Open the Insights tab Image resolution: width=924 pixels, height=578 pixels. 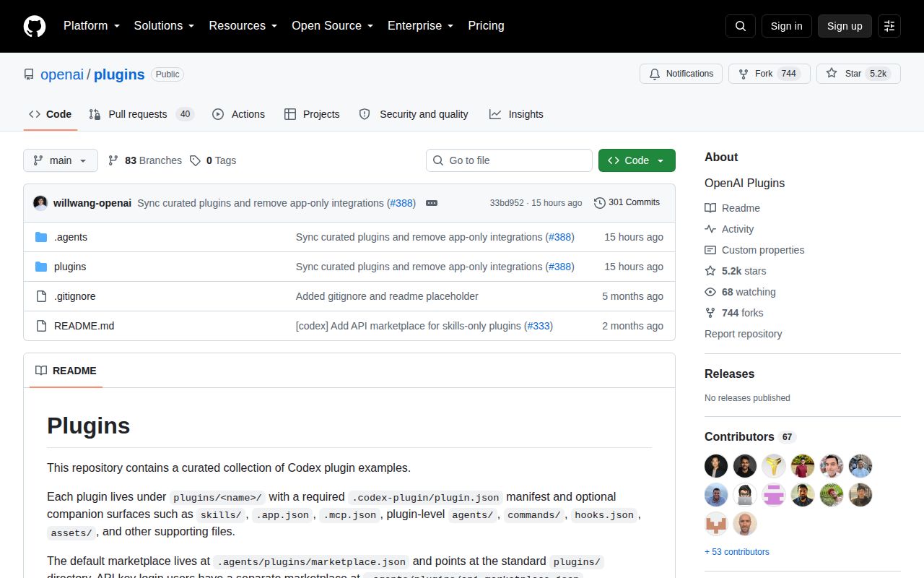pyautogui.click(x=516, y=114)
